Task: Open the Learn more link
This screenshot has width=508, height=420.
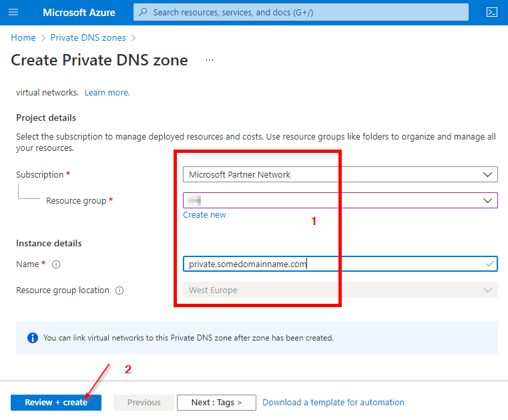Action: click(107, 93)
